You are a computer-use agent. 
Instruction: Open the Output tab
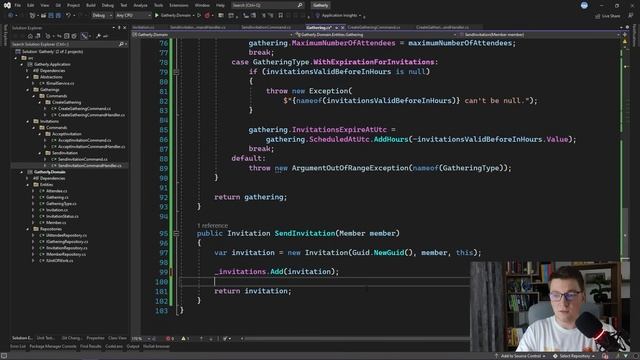coord(133,346)
